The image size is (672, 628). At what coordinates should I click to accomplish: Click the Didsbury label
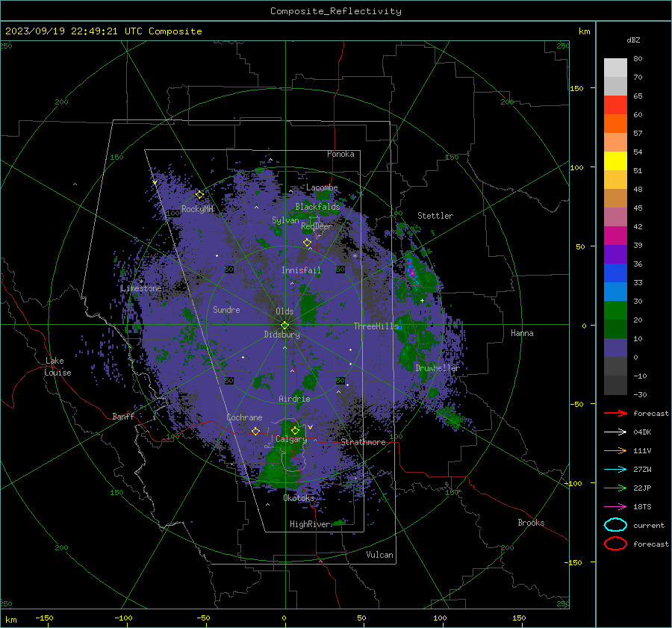coord(281,335)
